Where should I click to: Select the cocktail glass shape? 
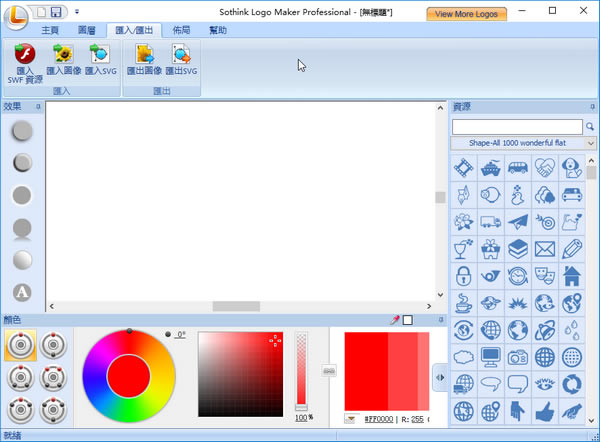click(464, 249)
